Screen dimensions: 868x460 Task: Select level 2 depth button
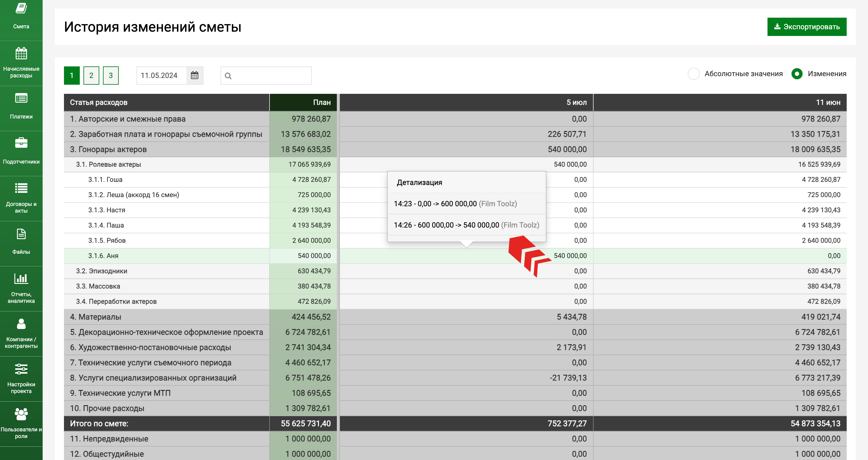(x=91, y=75)
